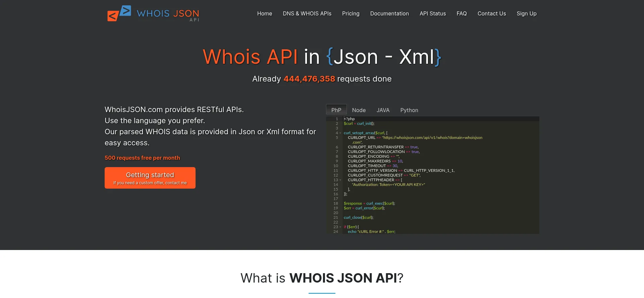Open the Home nav link
This screenshot has width=644, height=298.
pyautogui.click(x=265, y=13)
